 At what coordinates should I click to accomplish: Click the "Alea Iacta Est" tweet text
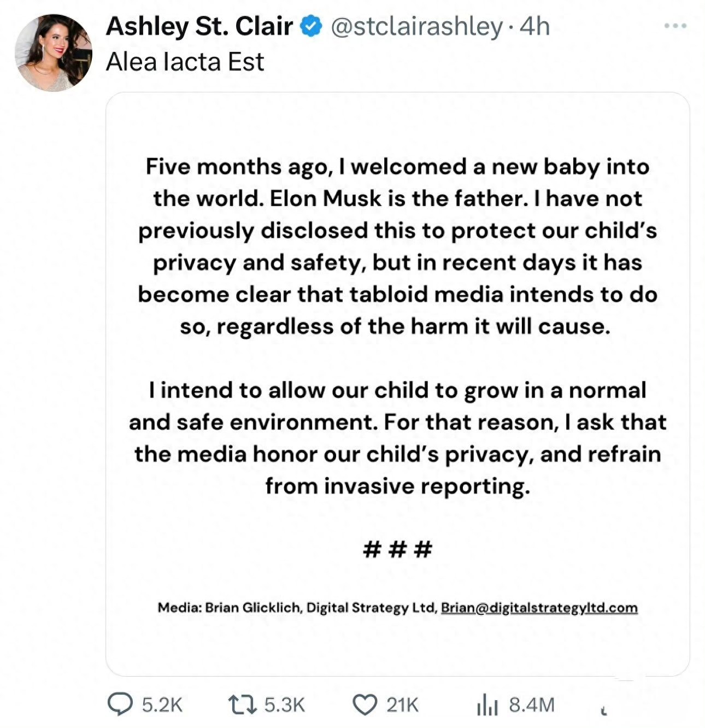pos(185,62)
